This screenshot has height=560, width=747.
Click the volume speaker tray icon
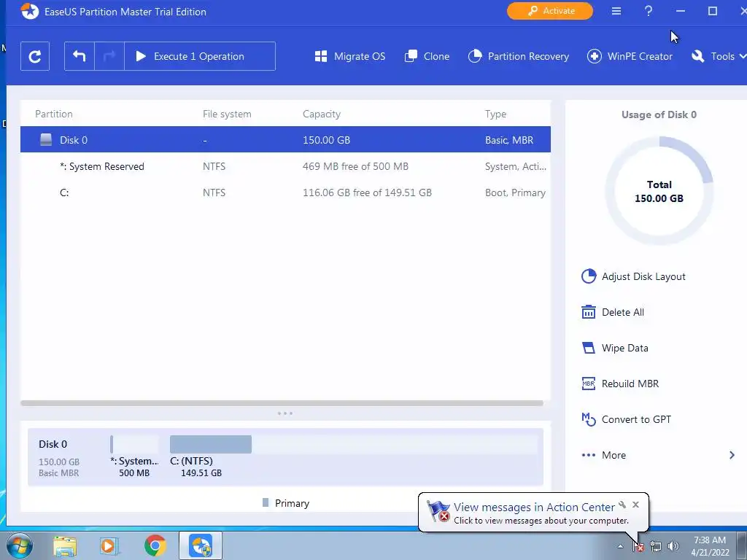(673, 546)
